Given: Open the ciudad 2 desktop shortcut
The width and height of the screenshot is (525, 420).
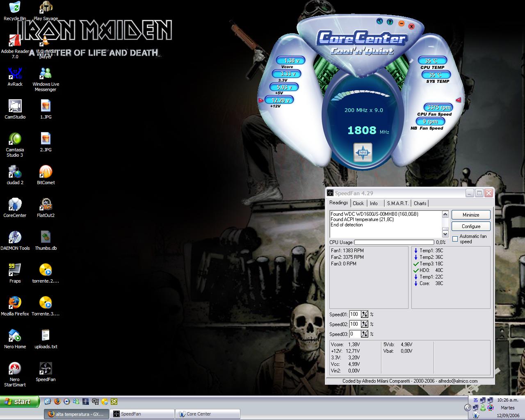Looking at the screenshot, I should 15,175.
